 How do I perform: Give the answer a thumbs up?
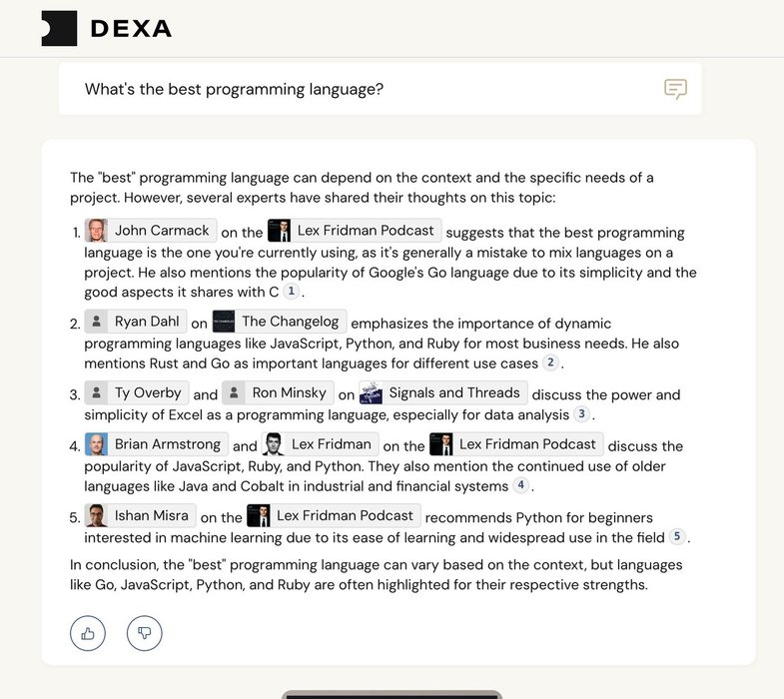(88, 633)
